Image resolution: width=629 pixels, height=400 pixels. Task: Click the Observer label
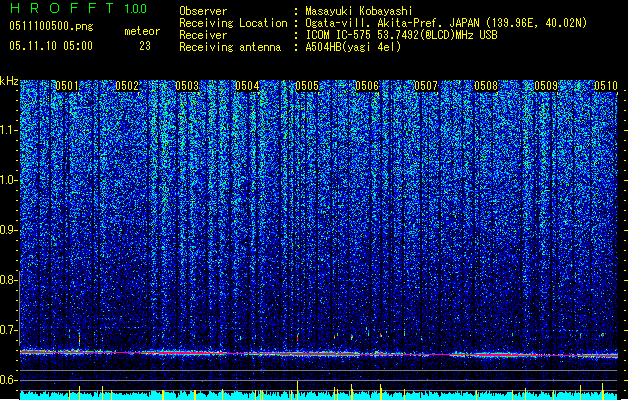203,11
